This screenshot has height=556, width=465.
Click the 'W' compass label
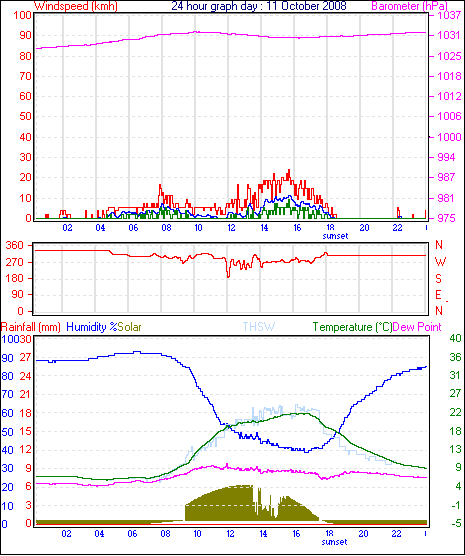(440, 262)
